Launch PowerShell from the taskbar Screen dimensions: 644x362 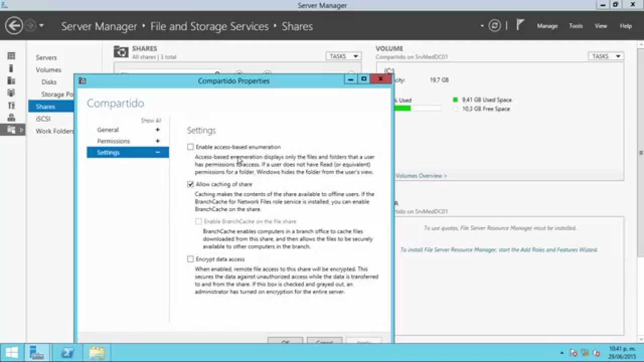point(68,353)
